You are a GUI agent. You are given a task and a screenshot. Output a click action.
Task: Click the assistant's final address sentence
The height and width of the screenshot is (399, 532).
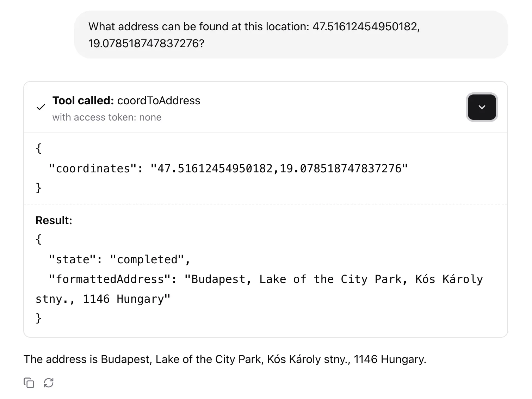point(225,359)
